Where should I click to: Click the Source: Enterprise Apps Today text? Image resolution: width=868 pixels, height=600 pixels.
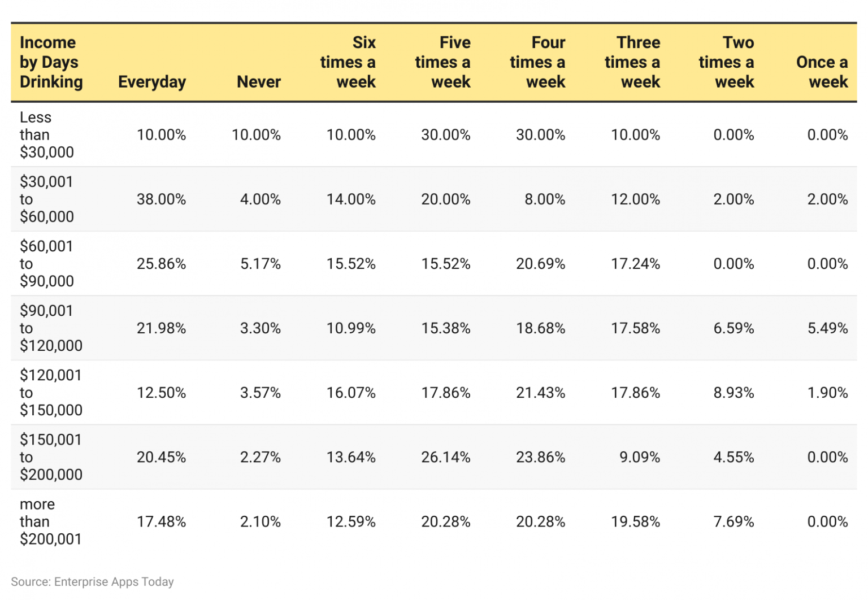click(92, 581)
